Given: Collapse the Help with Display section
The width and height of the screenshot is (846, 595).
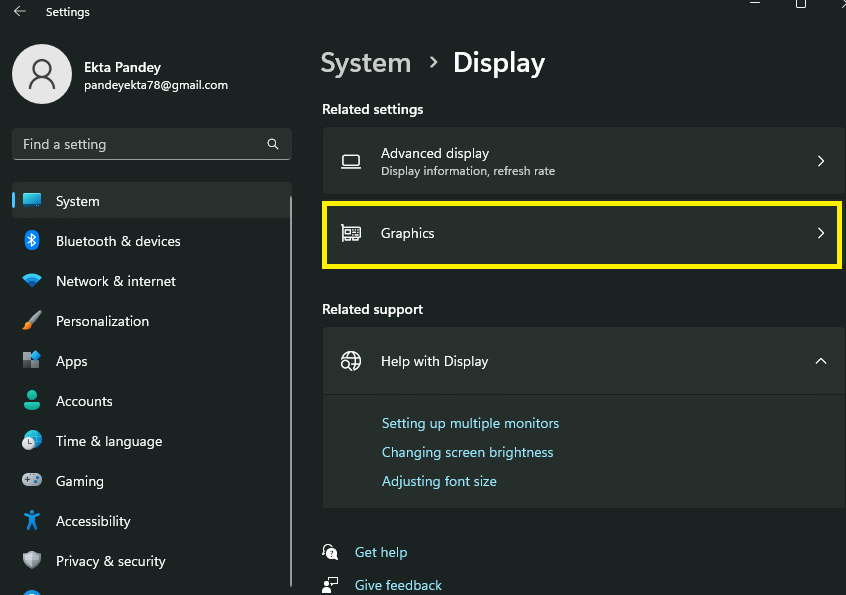Looking at the screenshot, I should (820, 361).
